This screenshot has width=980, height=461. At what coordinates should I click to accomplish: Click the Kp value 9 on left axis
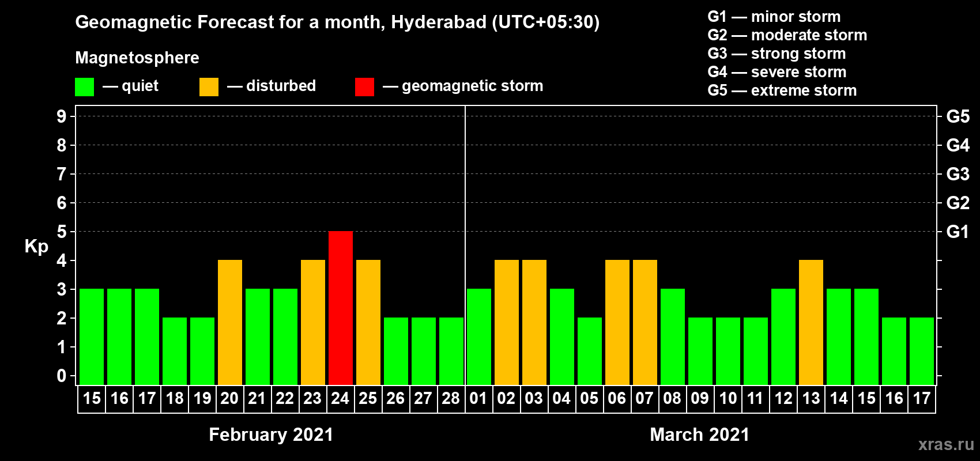(x=62, y=116)
